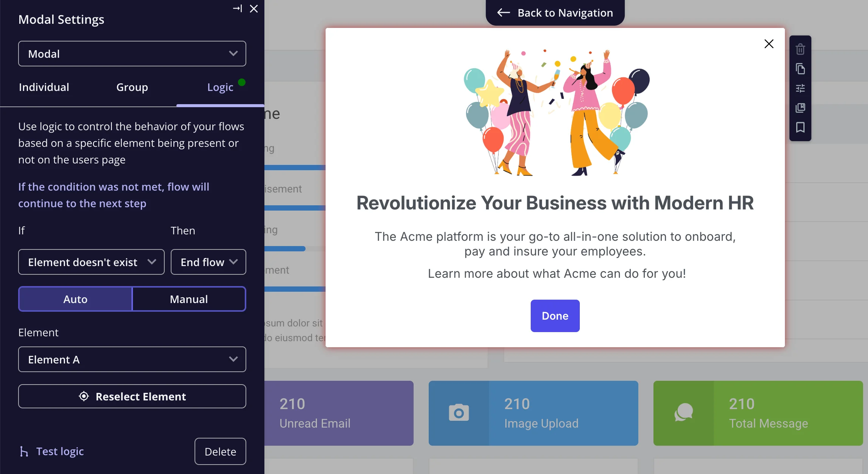Switch to Manual mode
868x474 pixels.
189,299
